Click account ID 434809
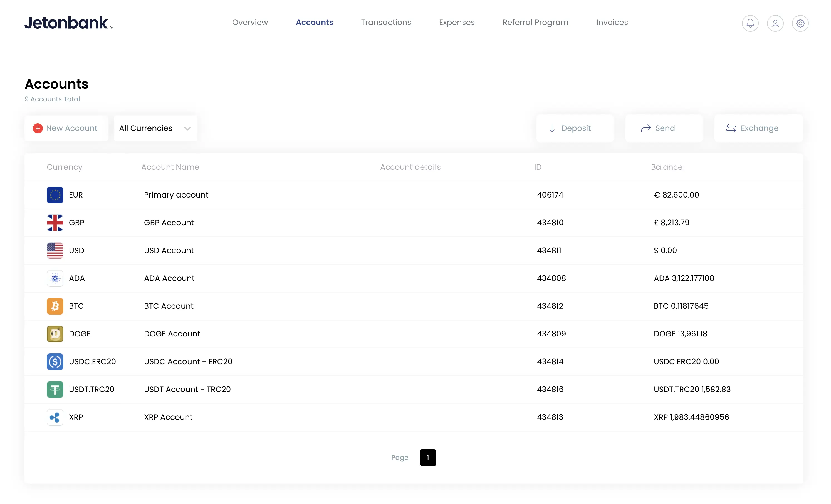Viewport: 831px width, 504px height. (551, 334)
